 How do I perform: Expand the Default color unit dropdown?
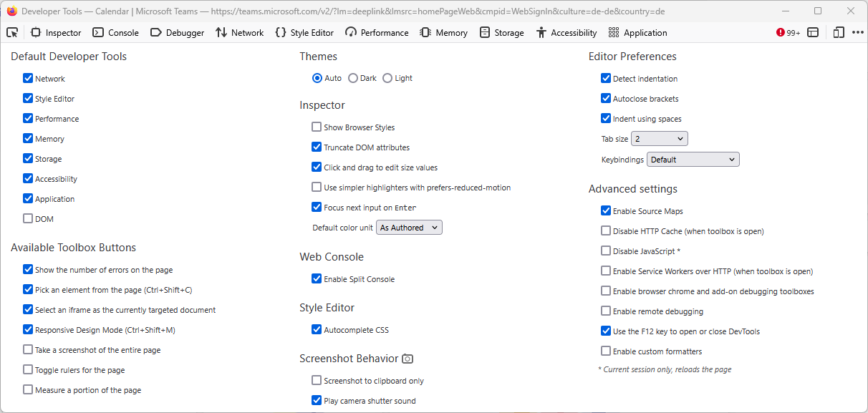click(x=410, y=228)
